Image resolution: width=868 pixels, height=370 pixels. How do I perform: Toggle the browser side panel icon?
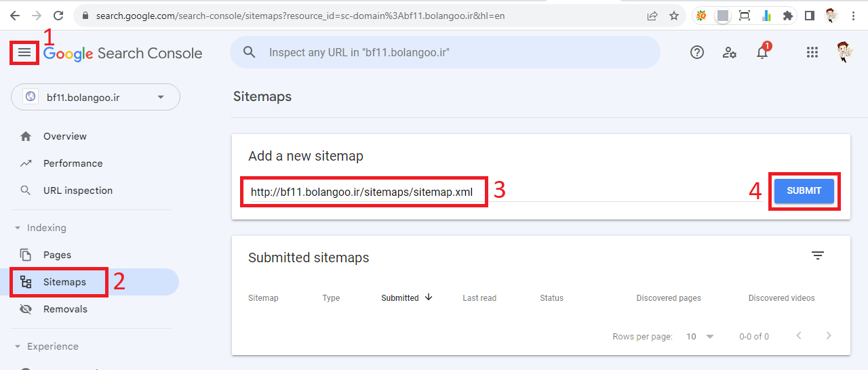(x=810, y=15)
